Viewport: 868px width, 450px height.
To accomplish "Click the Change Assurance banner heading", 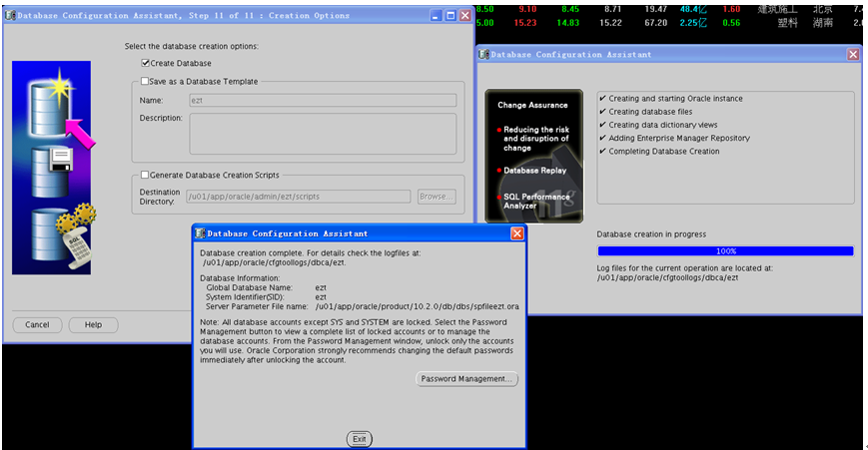I will click(532, 105).
